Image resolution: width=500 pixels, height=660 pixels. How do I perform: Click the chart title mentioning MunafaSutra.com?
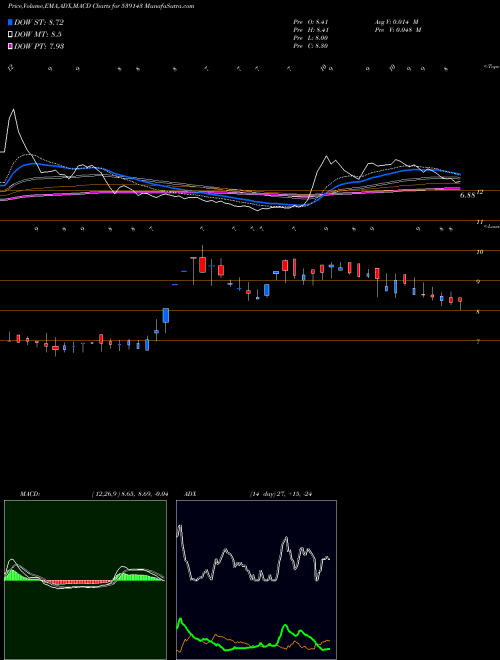coord(101,6)
